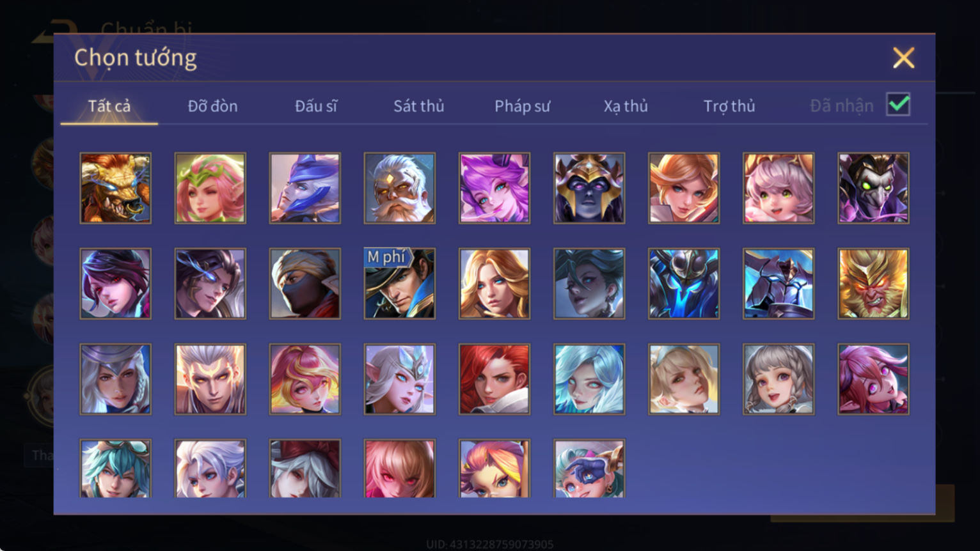Open the Đấu sĩ tab
Viewport: 980px width, 551px height.
[x=316, y=106]
